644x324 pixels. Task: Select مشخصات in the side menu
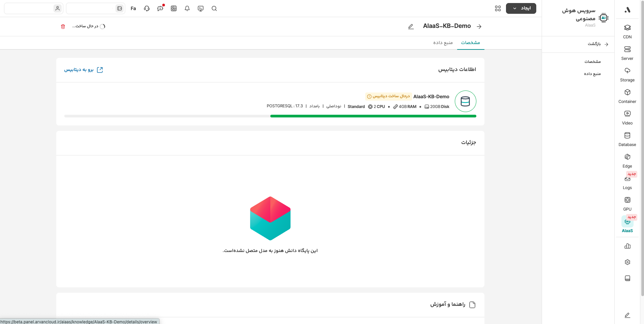(592, 62)
